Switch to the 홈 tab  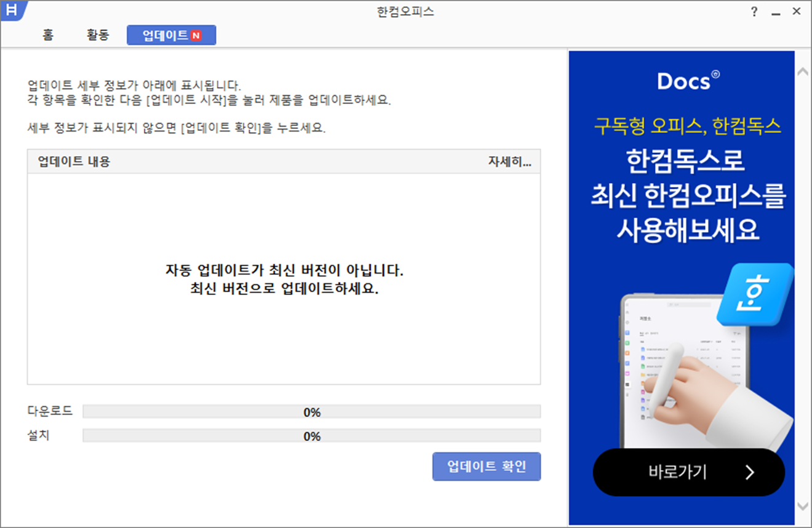click(48, 35)
